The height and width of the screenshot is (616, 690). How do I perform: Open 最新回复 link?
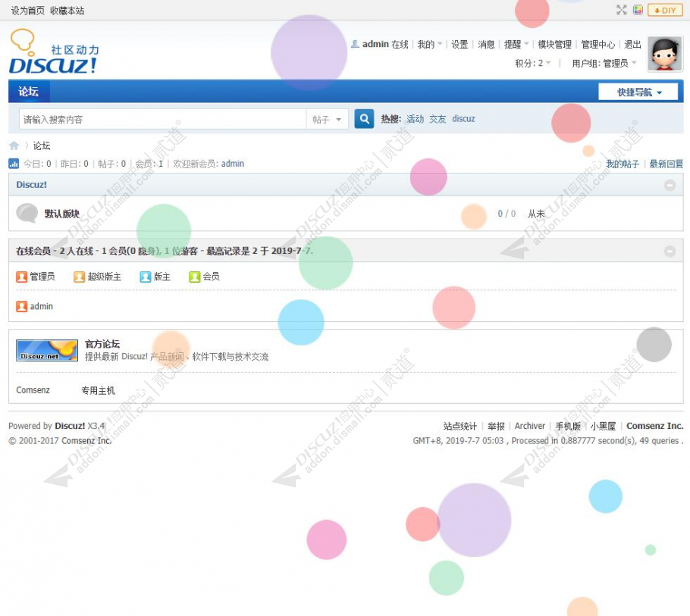666,164
